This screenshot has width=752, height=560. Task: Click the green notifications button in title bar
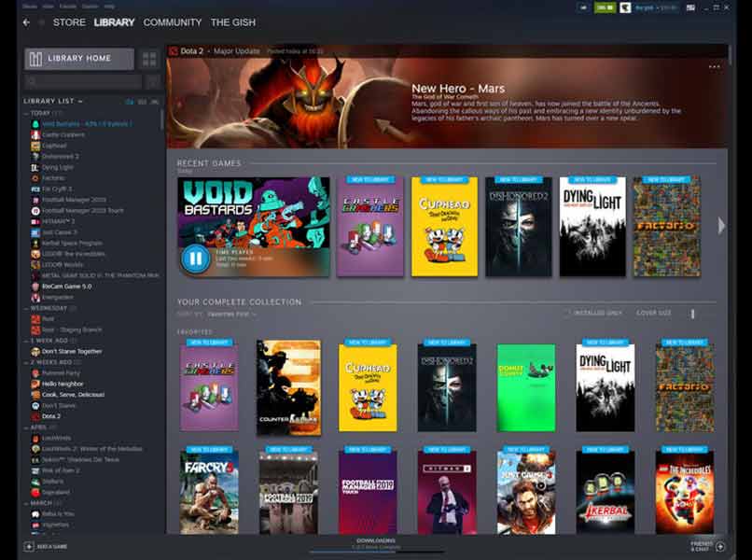coord(605,7)
